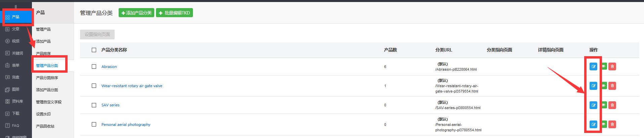
Task: Click the edit icon for Personal aerial photography
Action: pos(593,125)
